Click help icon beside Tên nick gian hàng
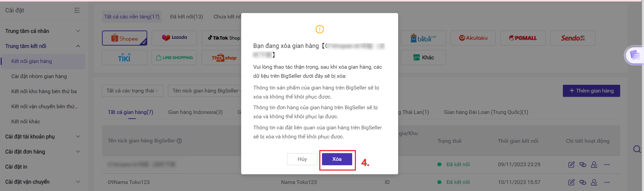644x191 pixels. coord(179,141)
